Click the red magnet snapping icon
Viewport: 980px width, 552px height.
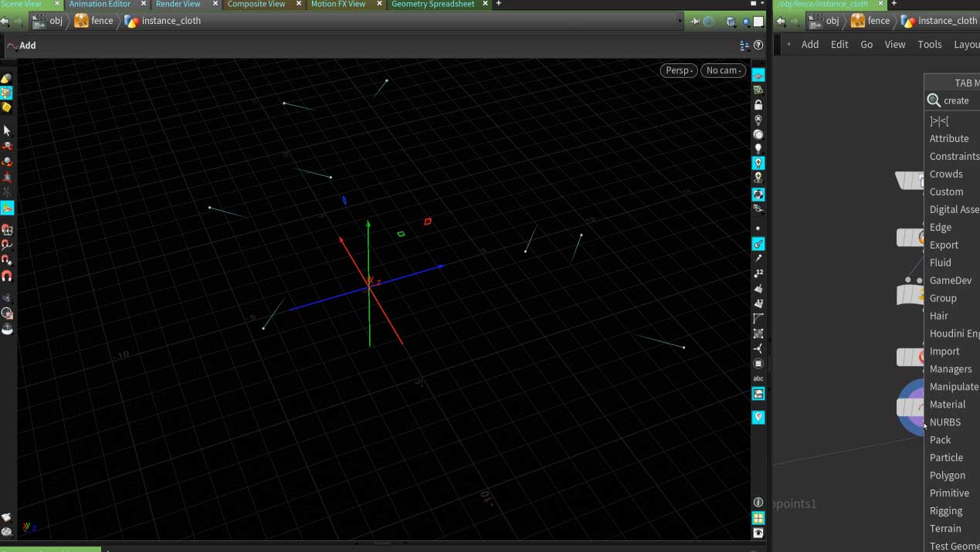coord(7,276)
